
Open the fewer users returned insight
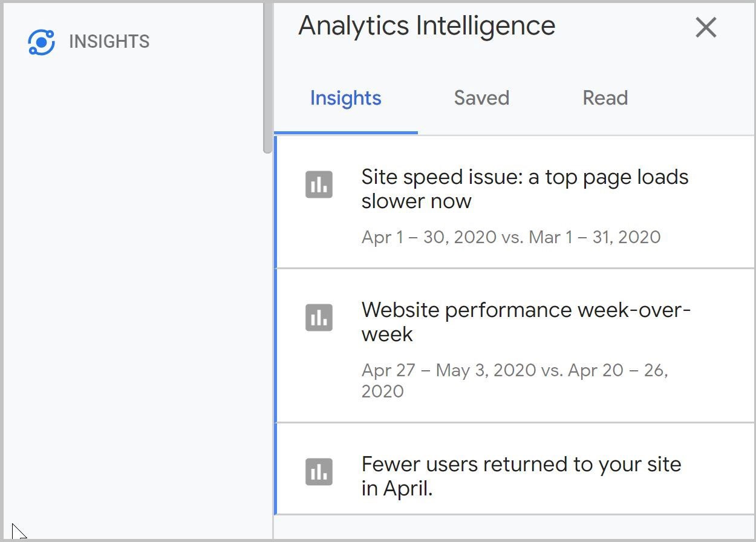pyautogui.click(x=521, y=477)
